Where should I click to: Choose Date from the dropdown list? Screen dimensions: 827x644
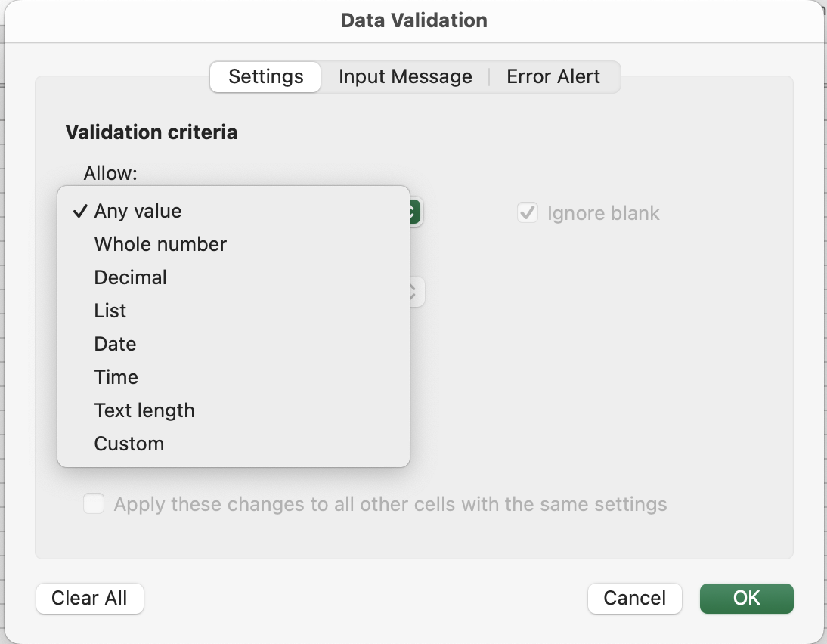pyautogui.click(x=115, y=344)
